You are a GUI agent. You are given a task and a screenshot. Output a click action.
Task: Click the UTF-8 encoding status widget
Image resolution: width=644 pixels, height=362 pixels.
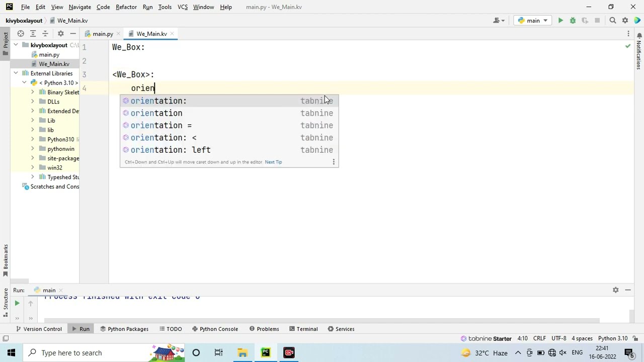click(558, 338)
